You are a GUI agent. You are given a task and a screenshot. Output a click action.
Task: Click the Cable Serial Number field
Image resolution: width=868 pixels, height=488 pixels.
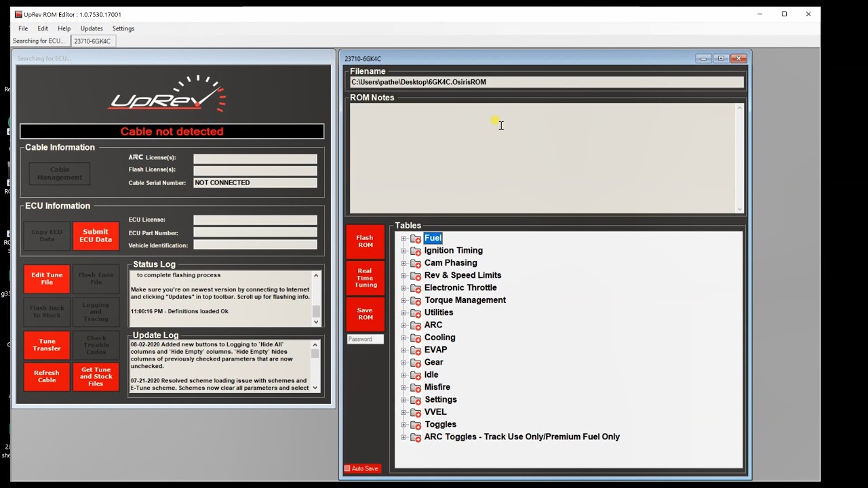pyautogui.click(x=255, y=182)
